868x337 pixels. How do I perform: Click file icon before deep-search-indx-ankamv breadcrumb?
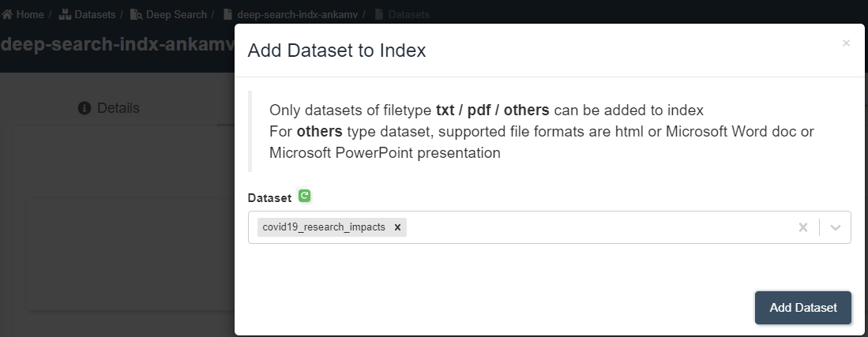(227, 14)
